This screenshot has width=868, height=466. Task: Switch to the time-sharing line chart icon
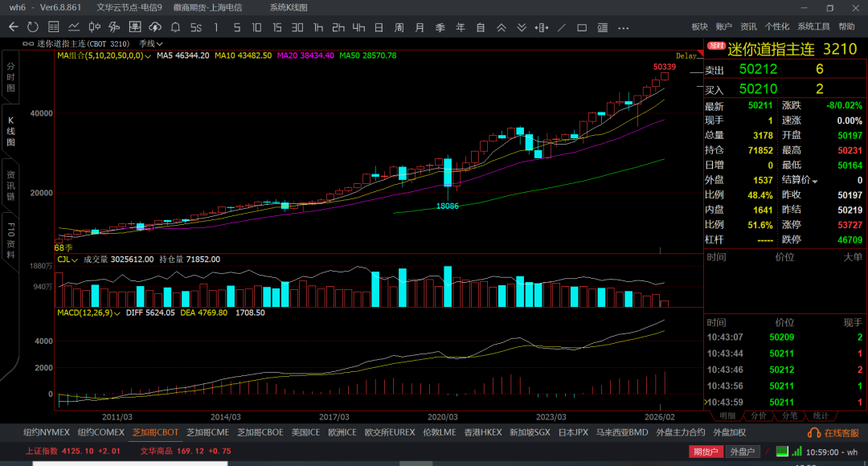coord(73,27)
